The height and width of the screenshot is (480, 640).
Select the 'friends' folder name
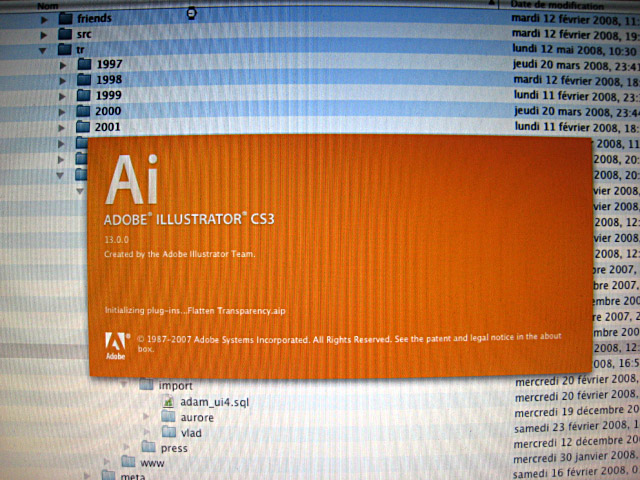tap(94, 18)
